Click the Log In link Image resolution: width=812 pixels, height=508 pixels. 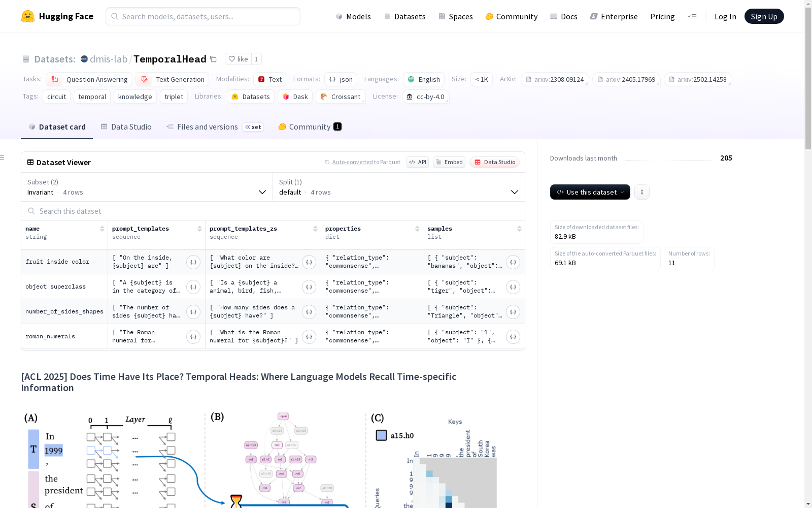725,16
